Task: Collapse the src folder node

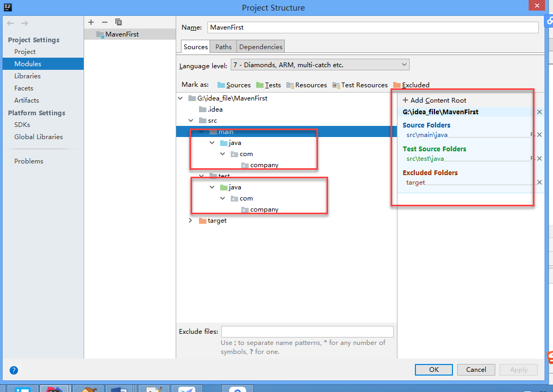Action: tap(191, 121)
